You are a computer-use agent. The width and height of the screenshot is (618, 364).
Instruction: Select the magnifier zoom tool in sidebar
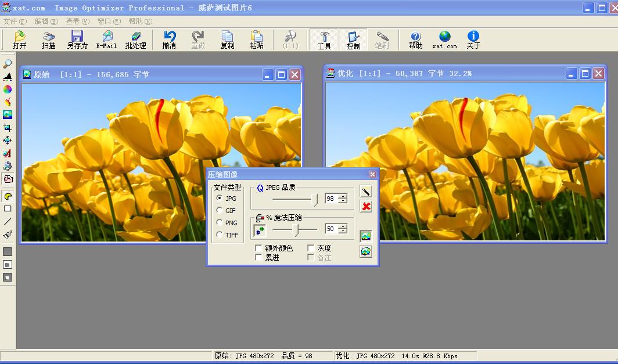pos(8,63)
